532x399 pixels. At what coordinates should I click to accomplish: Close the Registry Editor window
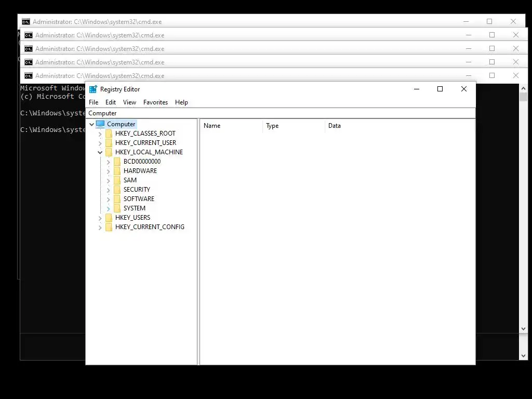(x=464, y=89)
